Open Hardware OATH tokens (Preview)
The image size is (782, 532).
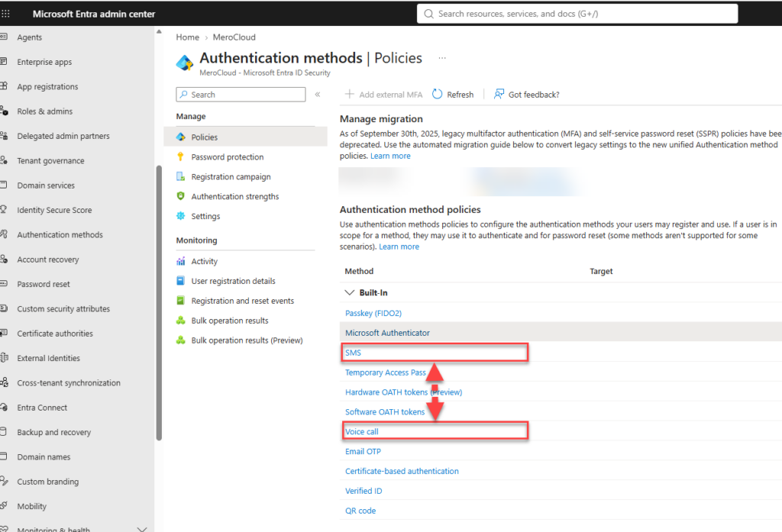tap(403, 392)
